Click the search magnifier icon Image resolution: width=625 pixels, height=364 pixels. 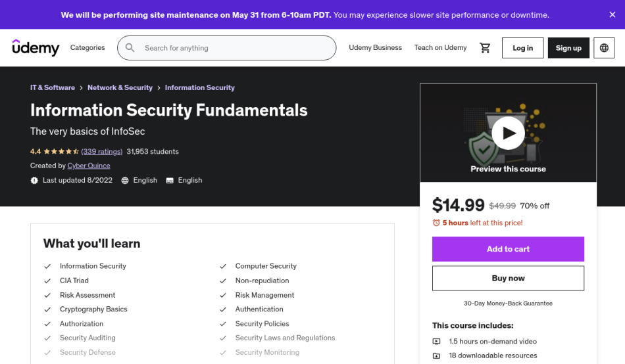point(130,48)
